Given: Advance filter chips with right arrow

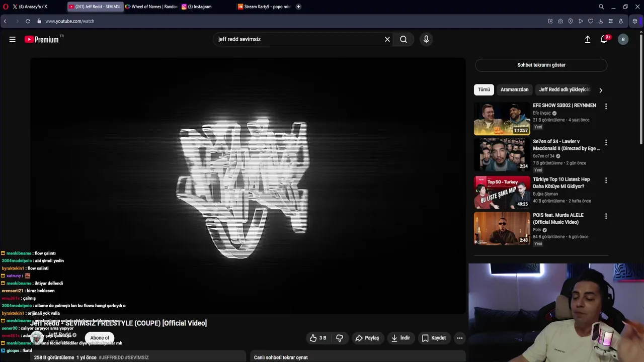Looking at the screenshot, I should click(600, 90).
